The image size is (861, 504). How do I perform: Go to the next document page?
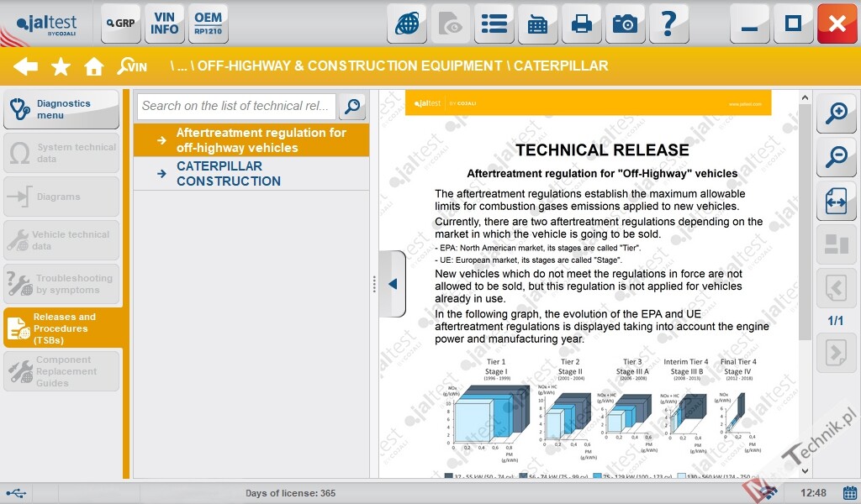tap(837, 353)
